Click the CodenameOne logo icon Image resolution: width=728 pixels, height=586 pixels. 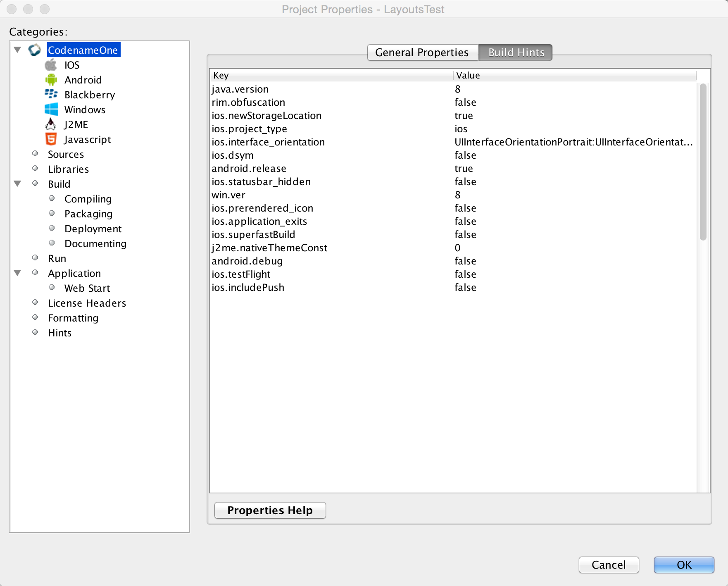point(35,50)
